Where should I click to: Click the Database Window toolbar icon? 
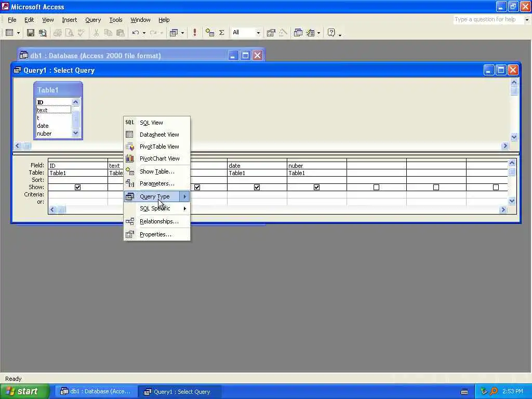(x=298, y=33)
